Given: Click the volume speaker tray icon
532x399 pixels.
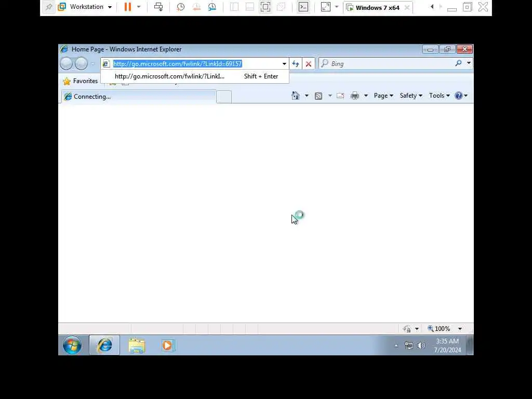Looking at the screenshot, I should [421, 345].
